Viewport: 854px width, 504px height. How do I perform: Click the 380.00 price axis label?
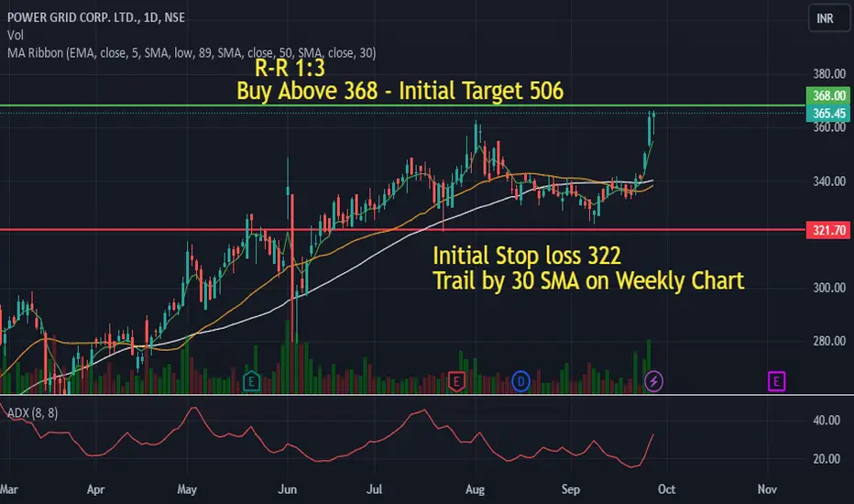(x=829, y=73)
